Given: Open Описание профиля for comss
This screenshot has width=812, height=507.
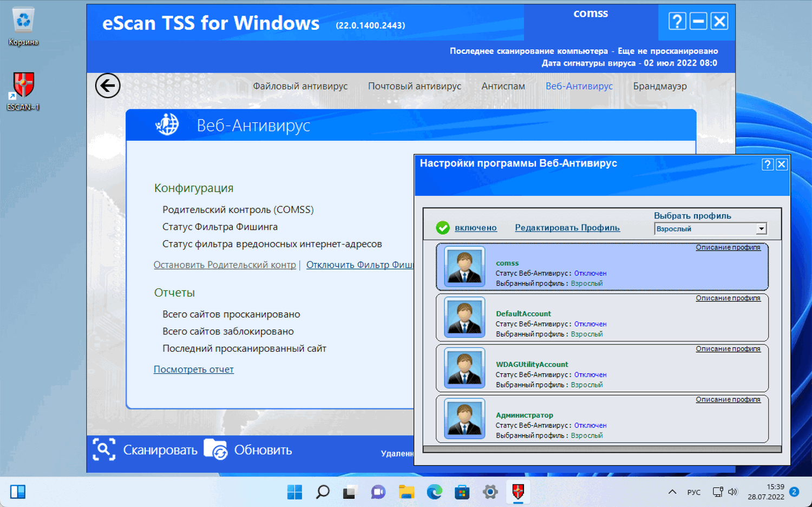Looking at the screenshot, I should (728, 247).
